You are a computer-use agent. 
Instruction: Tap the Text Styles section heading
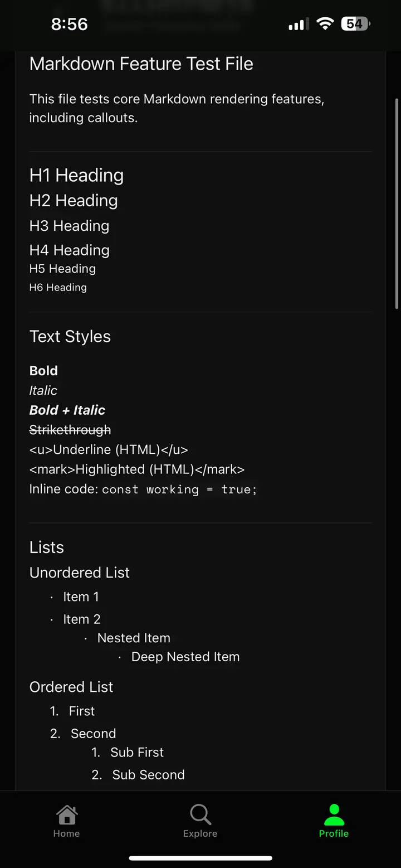(70, 336)
